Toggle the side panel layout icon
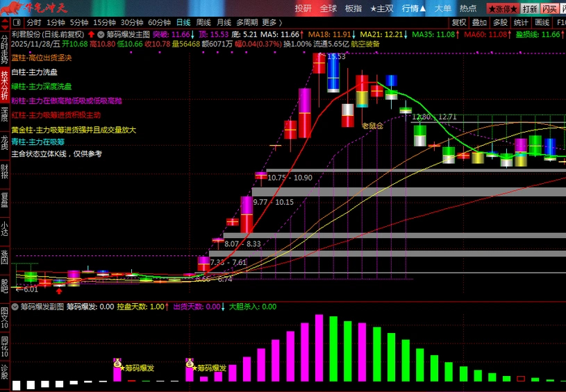This screenshot has height=392, width=566. click(x=17, y=22)
